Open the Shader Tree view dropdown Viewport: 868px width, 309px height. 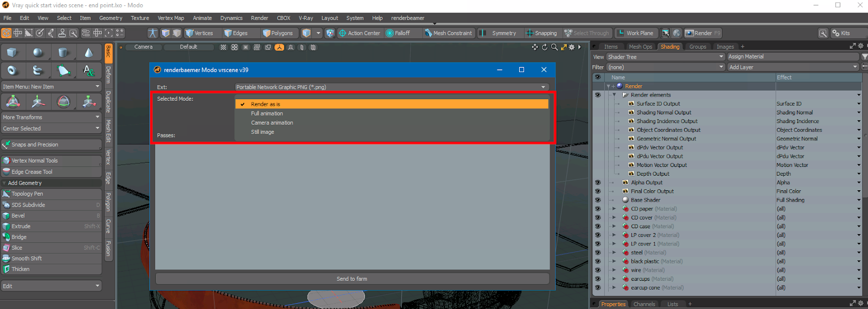coord(666,57)
